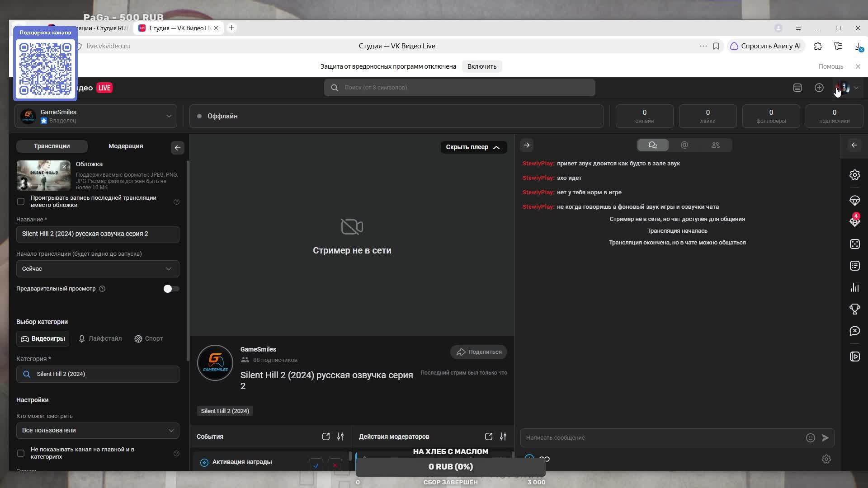Open the emoji picker in chat
868x488 pixels.
810,438
